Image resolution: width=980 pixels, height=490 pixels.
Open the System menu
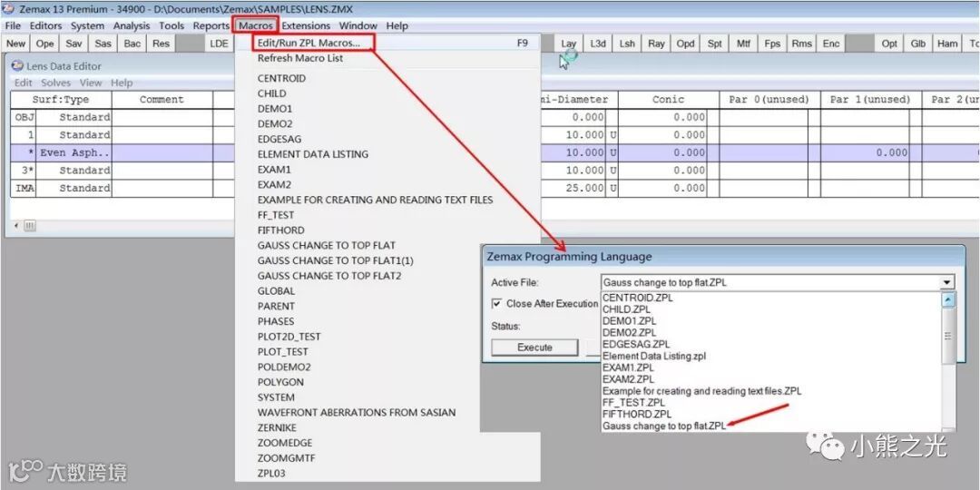[x=87, y=25]
